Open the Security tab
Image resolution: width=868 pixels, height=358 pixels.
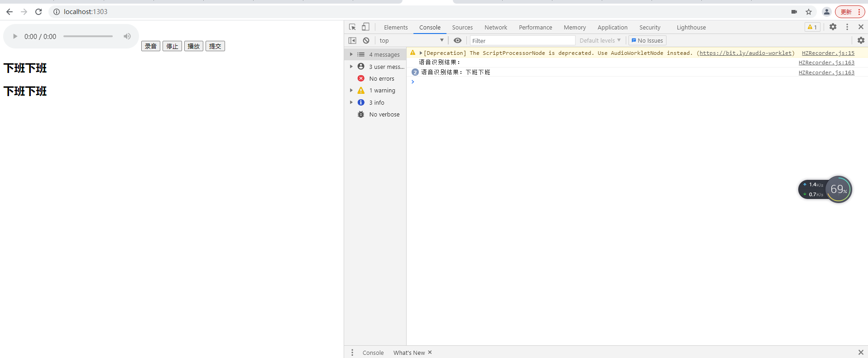[x=650, y=28]
